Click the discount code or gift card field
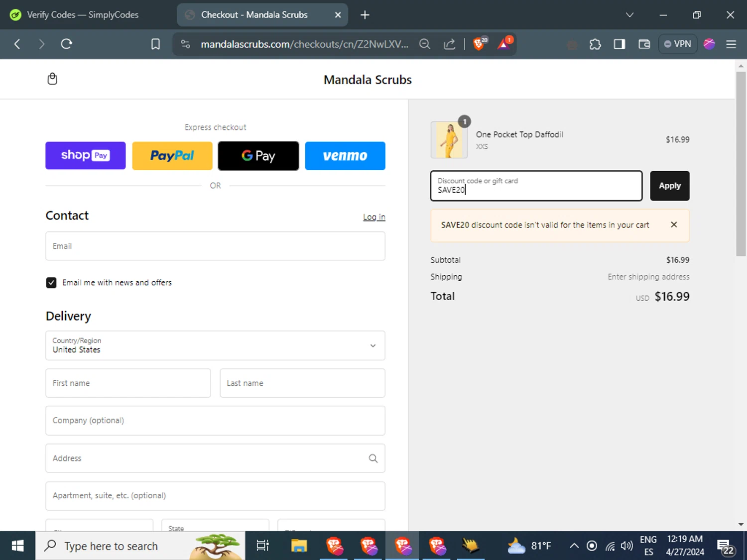 (536, 186)
